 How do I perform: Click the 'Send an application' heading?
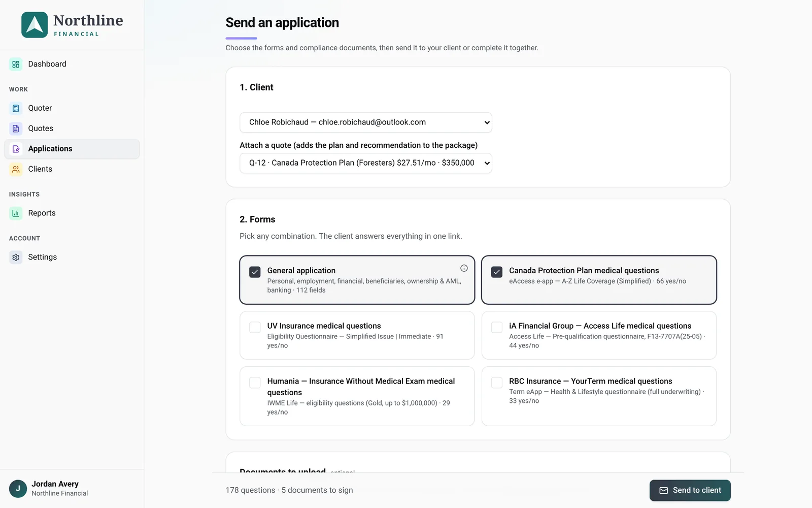point(282,23)
